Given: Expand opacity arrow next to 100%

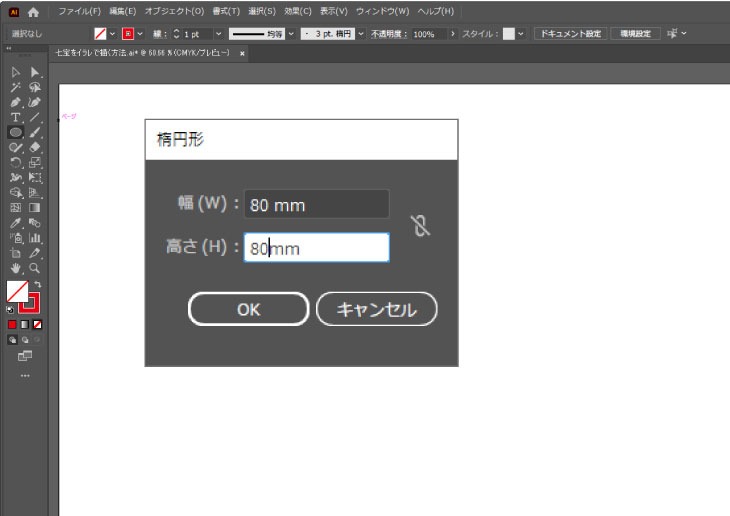Looking at the screenshot, I should tap(453, 34).
